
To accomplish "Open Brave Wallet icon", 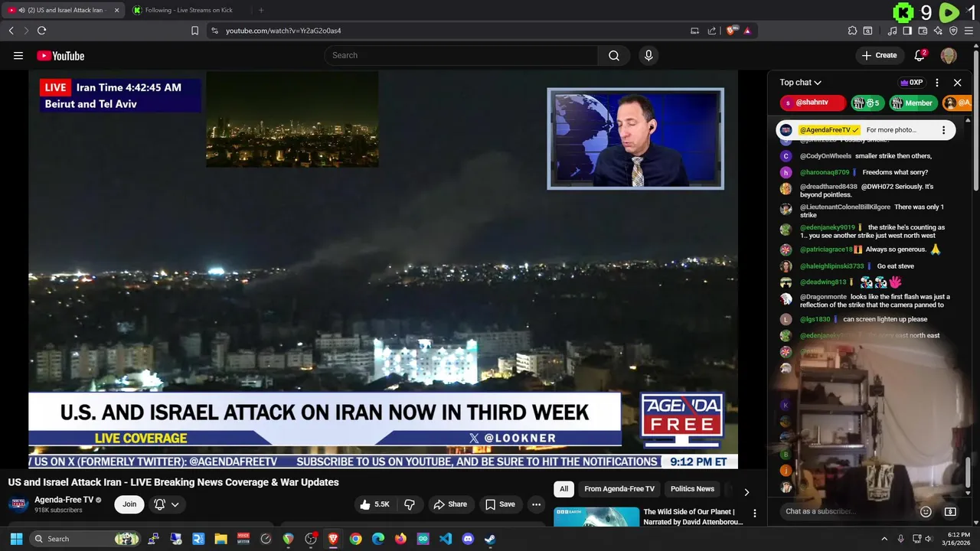I will [923, 31].
